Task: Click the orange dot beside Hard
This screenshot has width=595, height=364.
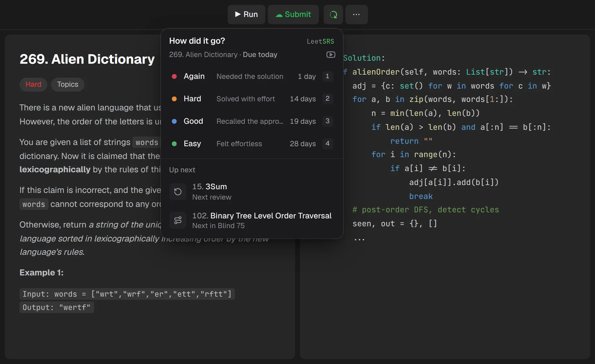Action: pyautogui.click(x=174, y=99)
